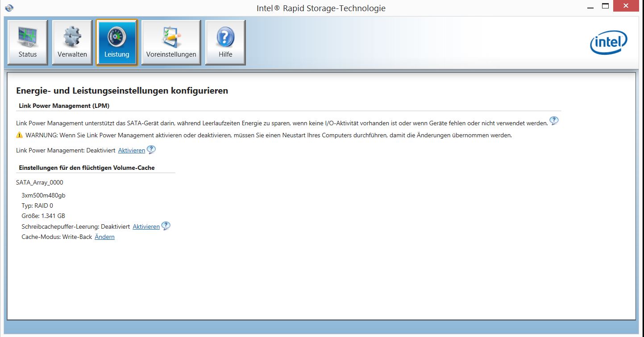Click the 'Link Power Management (LPM)' heading
The width and height of the screenshot is (644, 337).
[x=64, y=106]
